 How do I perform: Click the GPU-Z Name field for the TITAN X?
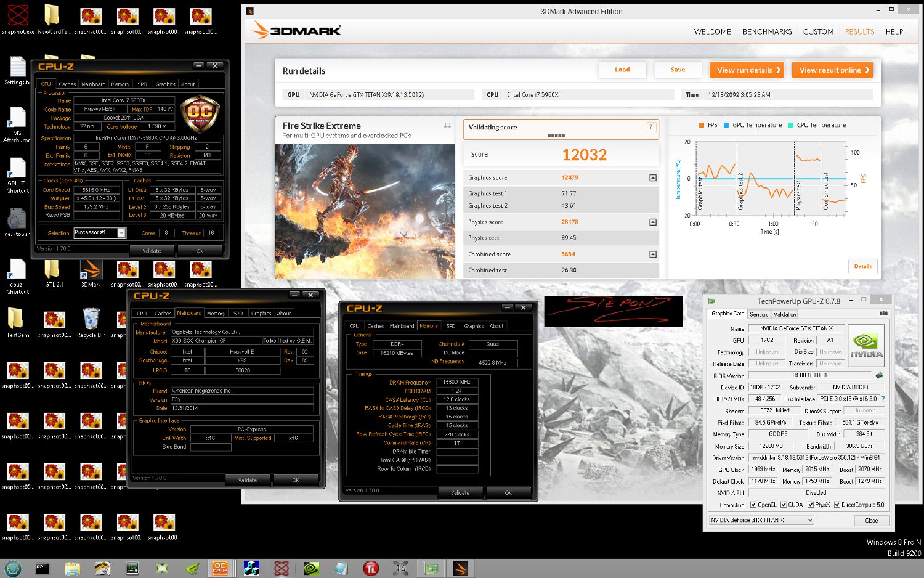[x=796, y=328]
